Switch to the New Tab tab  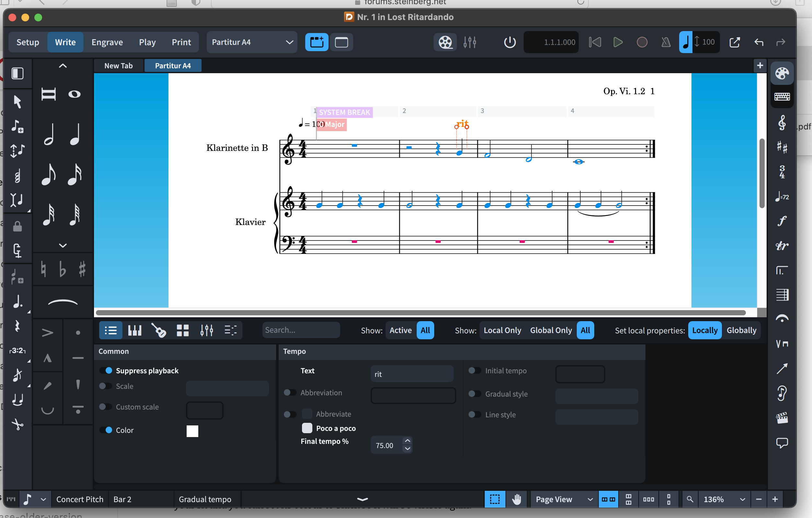pos(118,66)
